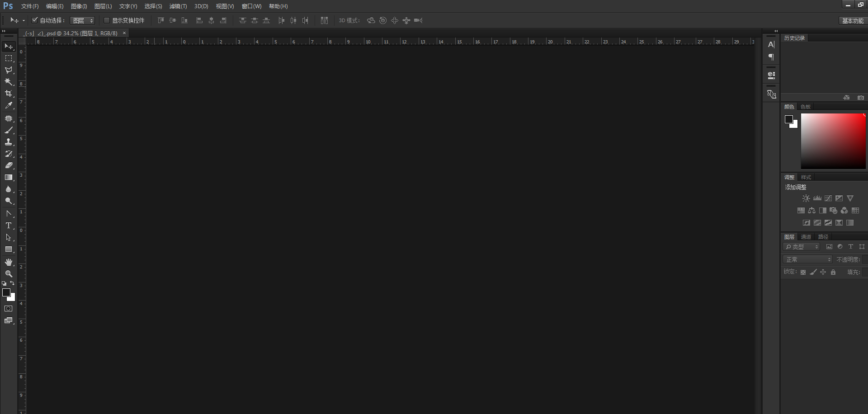Select the Crop tool

(9, 94)
